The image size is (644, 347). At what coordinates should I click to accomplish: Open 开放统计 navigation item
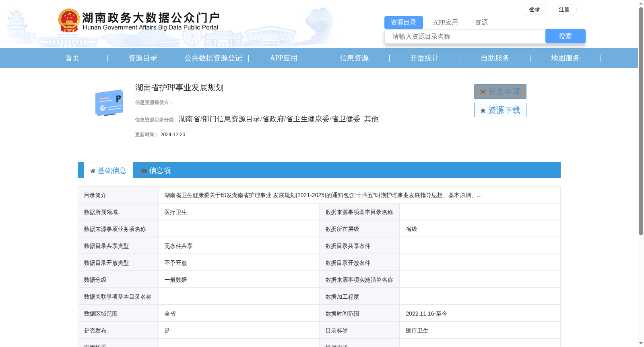click(425, 58)
